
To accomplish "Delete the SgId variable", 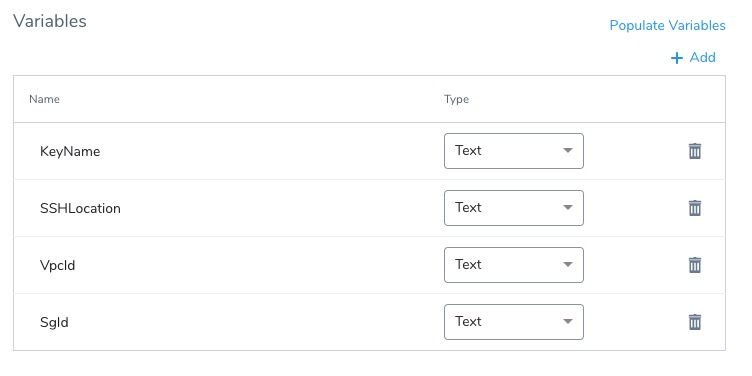I will [694, 322].
